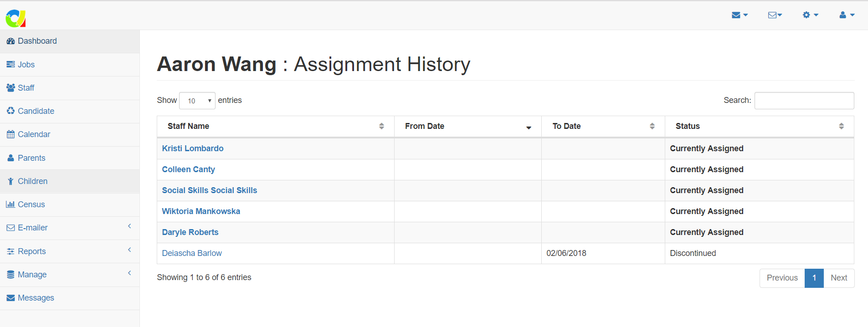The width and height of the screenshot is (868, 327).
Task: Click the Census bar chart icon
Action: 10,204
